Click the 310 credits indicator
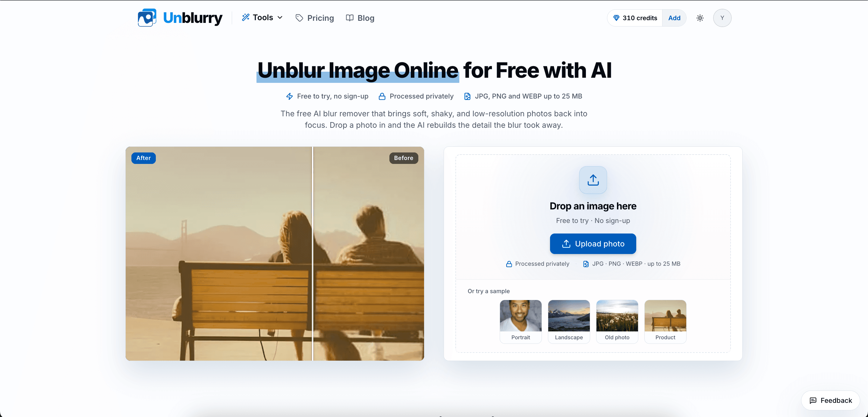The image size is (868, 417). click(x=635, y=18)
